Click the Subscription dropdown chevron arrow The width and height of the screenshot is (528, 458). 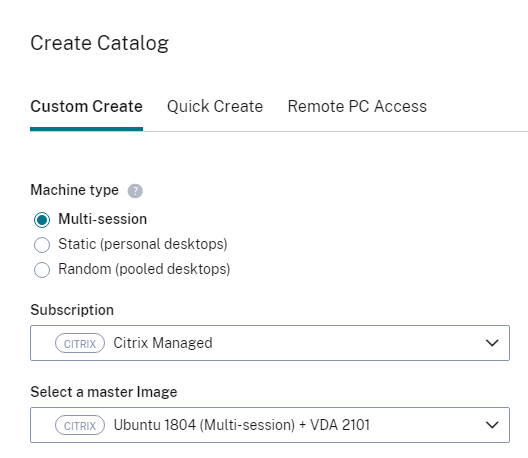492,343
